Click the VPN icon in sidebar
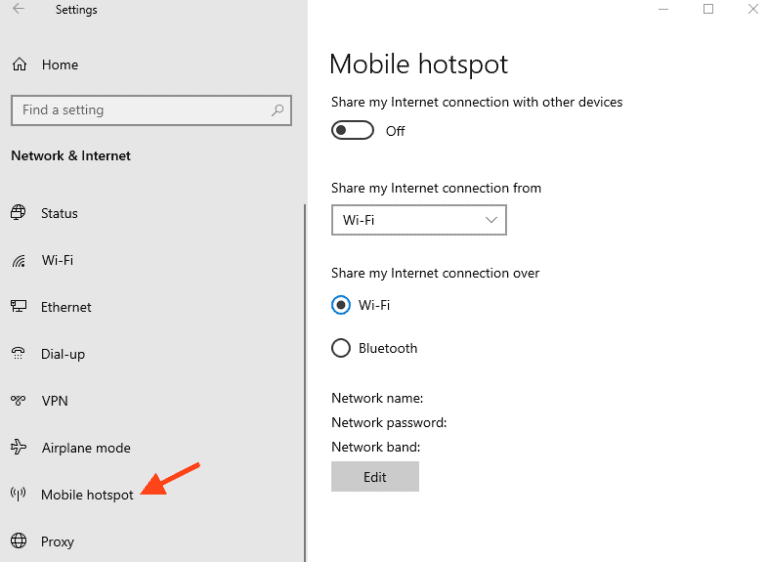Viewport: 768px width, 562px height. pyautogui.click(x=18, y=401)
